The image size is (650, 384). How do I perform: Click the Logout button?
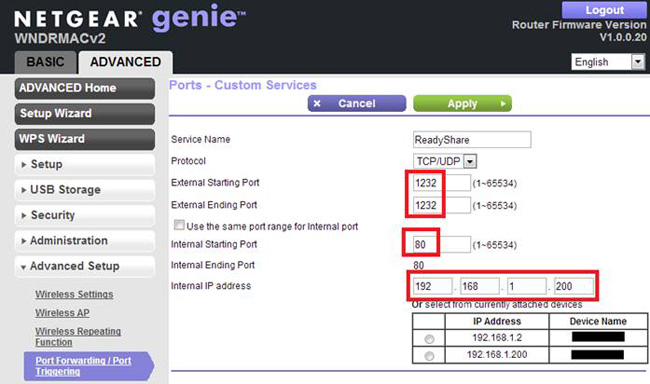pos(604,10)
